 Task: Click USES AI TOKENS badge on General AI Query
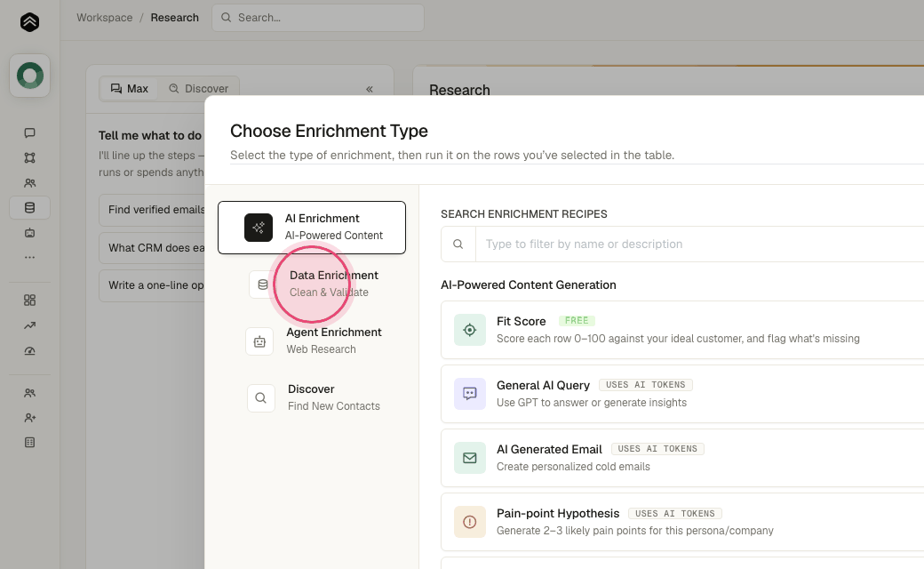645,385
